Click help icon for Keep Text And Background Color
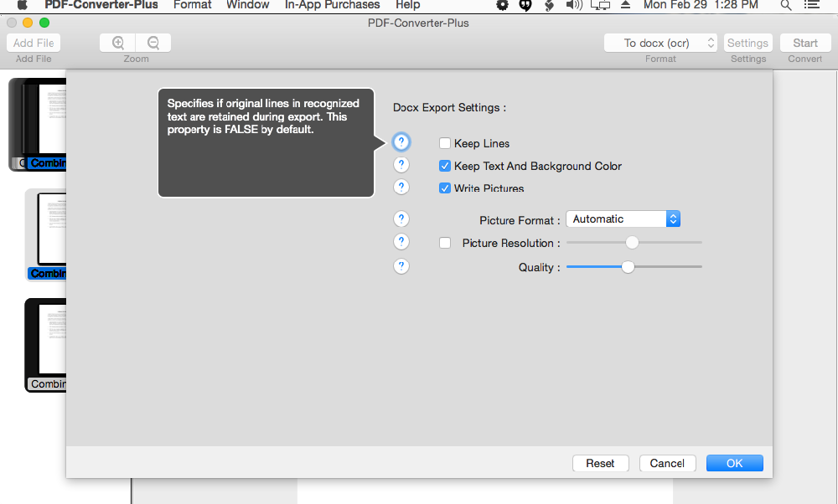838x504 pixels. coord(401,165)
